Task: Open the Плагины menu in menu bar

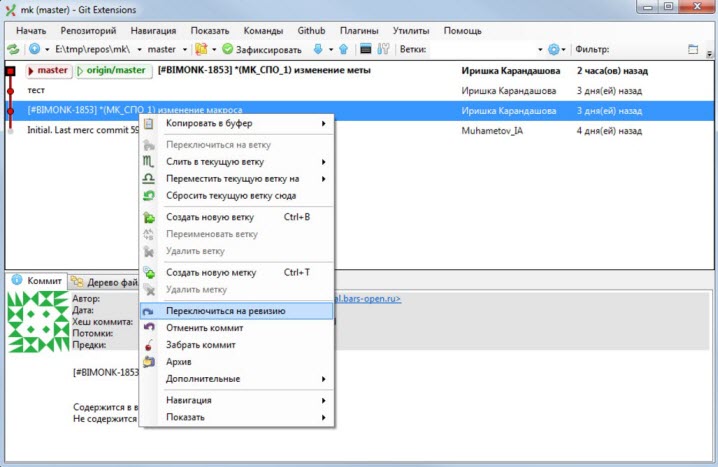Action: (359, 31)
